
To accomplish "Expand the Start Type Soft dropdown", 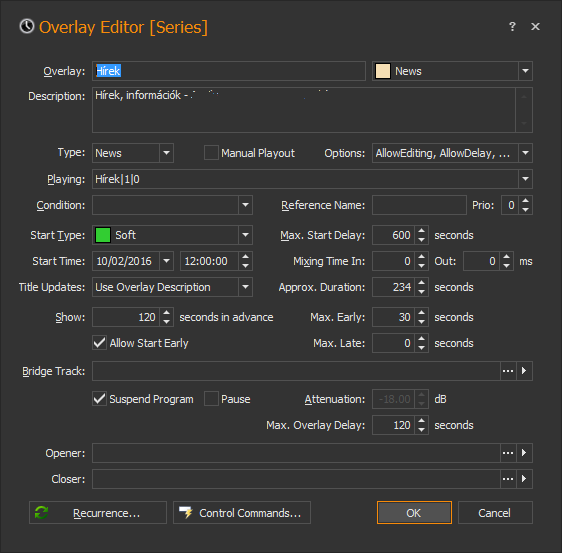I will [172, 235].
